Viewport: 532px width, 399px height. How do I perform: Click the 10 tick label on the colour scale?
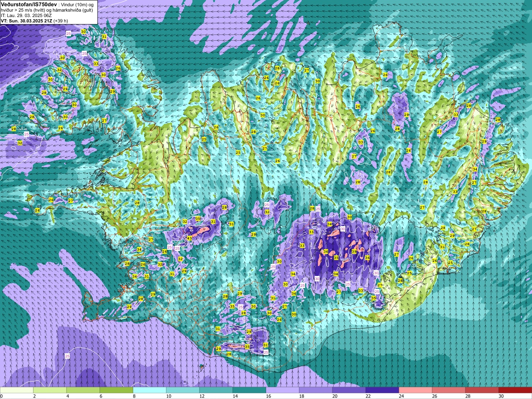(x=168, y=396)
